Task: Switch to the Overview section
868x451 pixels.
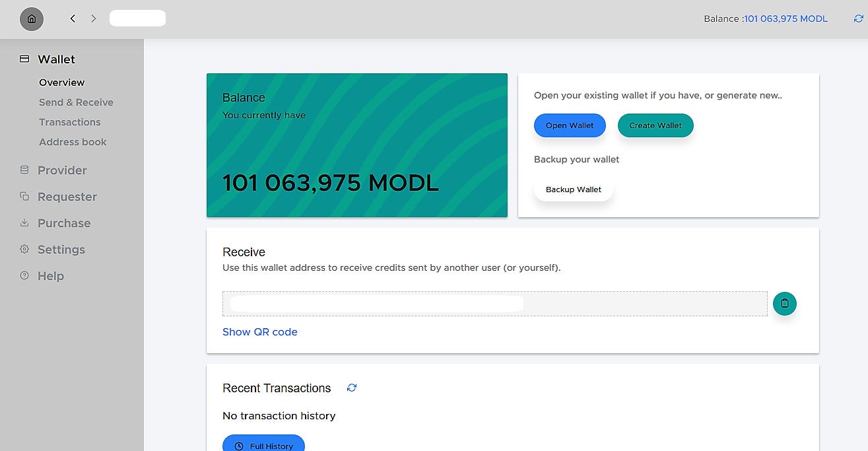Action: pos(61,82)
